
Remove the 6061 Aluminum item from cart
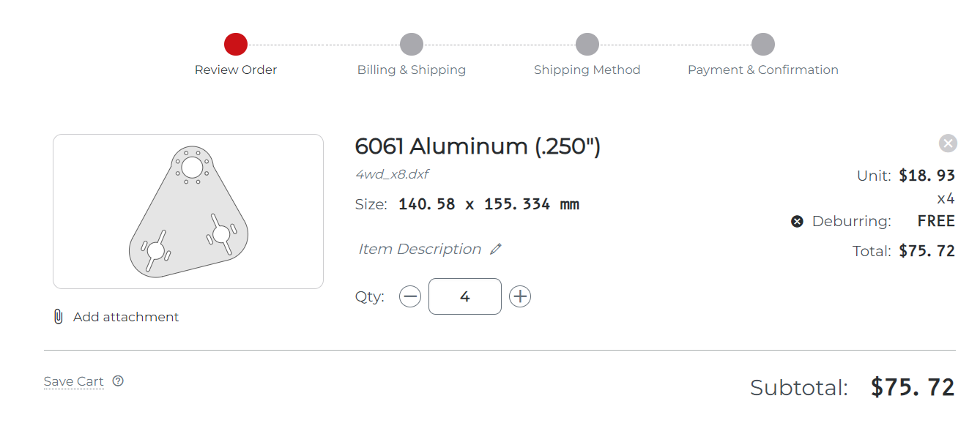(x=948, y=143)
